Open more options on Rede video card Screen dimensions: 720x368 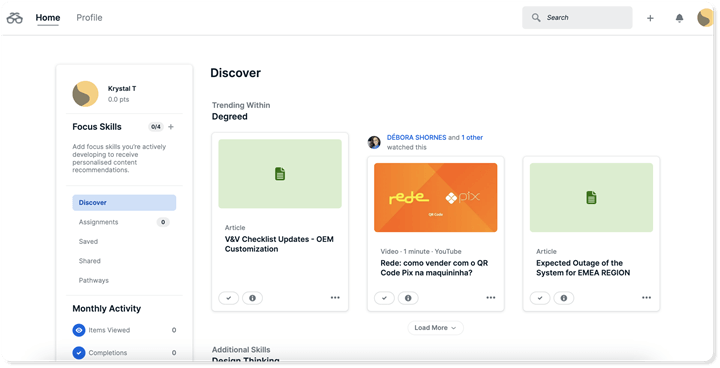[x=491, y=298]
